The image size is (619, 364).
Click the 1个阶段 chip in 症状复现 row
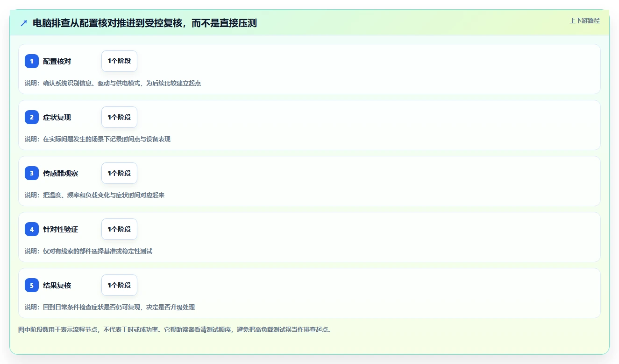coord(119,117)
